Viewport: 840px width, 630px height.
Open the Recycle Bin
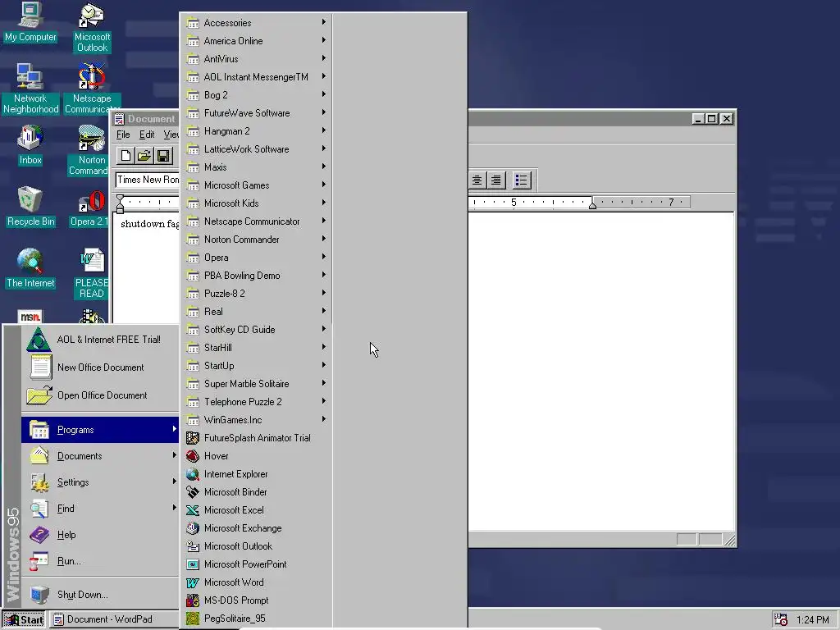click(x=30, y=206)
